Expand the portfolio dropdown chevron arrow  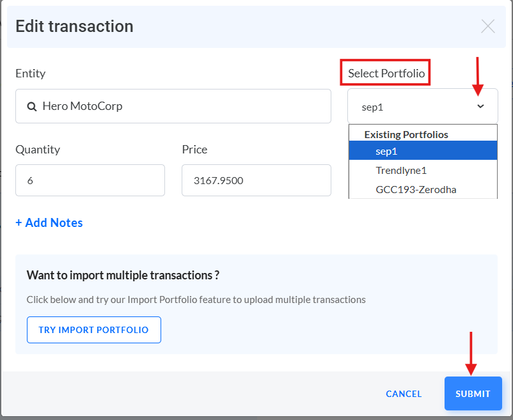481,107
